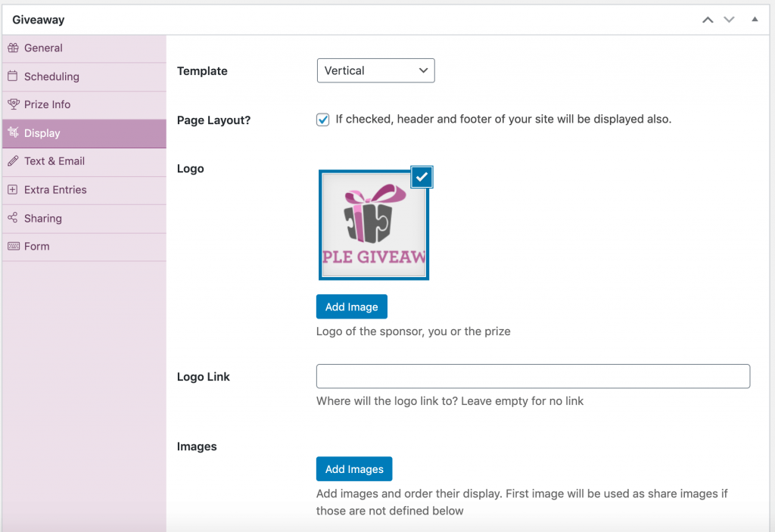
Task: Deselect the logo via its checkmark badge
Action: coord(422,177)
